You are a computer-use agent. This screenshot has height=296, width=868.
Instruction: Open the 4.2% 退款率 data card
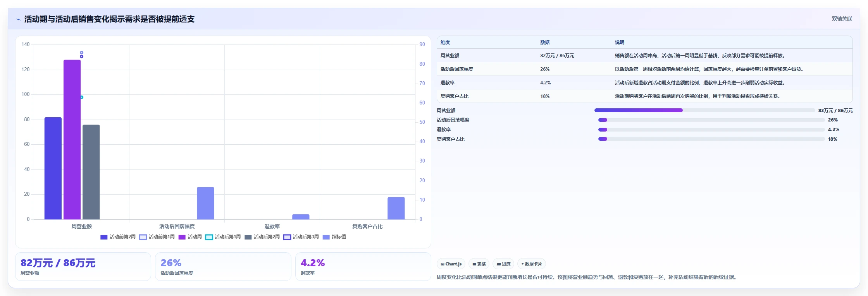click(x=363, y=267)
